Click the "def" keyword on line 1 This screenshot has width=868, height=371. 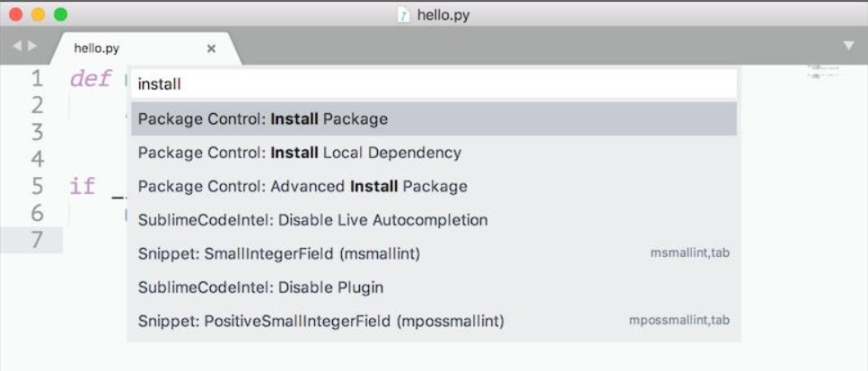click(x=90, y=79)
